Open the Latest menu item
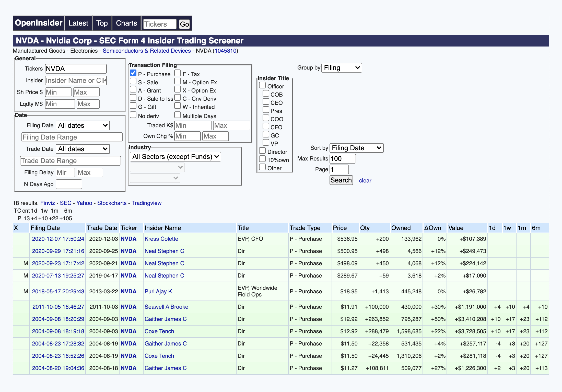The height and width of the screenshot is (392, 562). coord(78,23)
